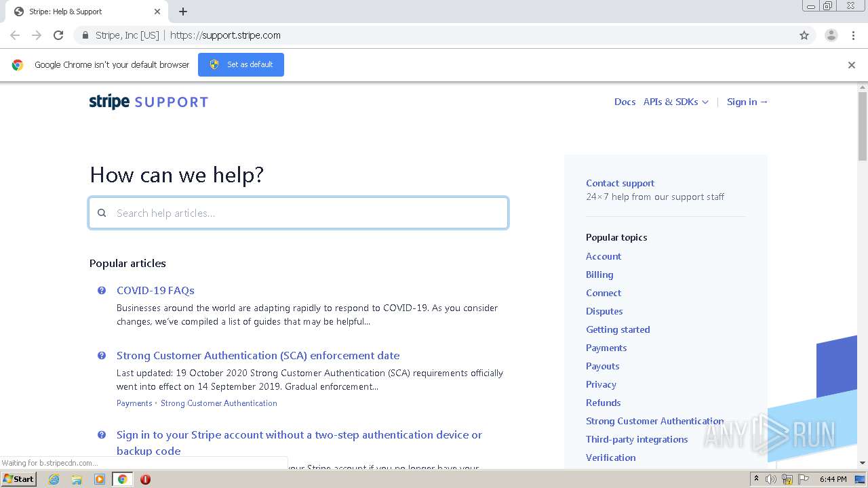Click the scrollbar down arrow

863,463
